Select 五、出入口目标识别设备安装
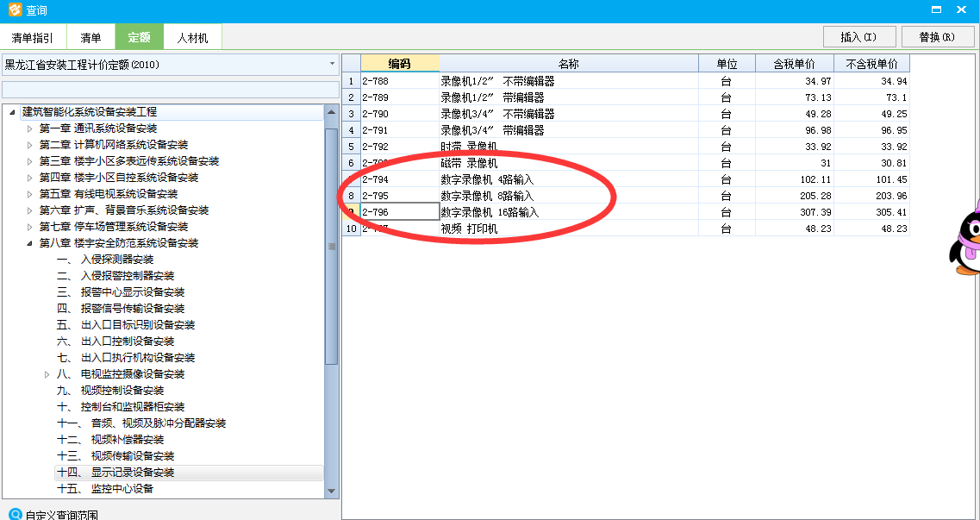Screen dimensions: 980x520 (126, 325)
